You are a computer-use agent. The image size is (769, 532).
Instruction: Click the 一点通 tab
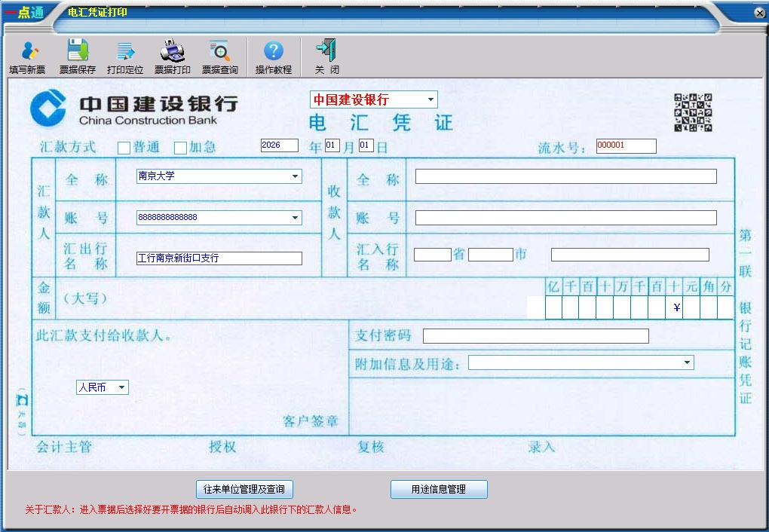coord(25,11)
